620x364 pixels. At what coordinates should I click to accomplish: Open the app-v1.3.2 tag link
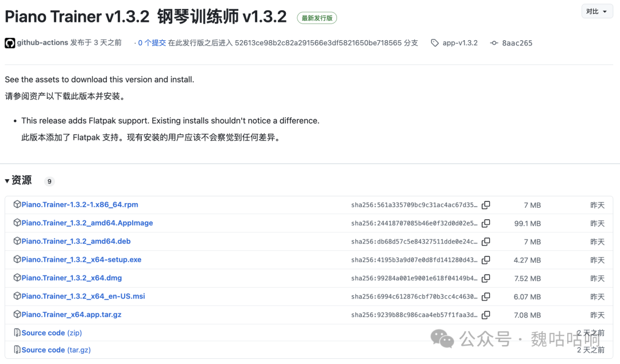coord(460,42)
